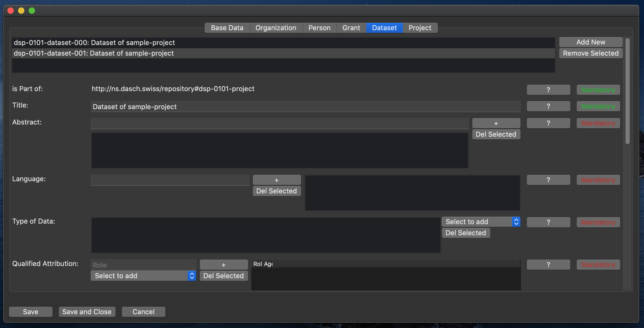
Task: Open Qualified Attribution Select to add dropdown
Action: click(x=143, y=276)
